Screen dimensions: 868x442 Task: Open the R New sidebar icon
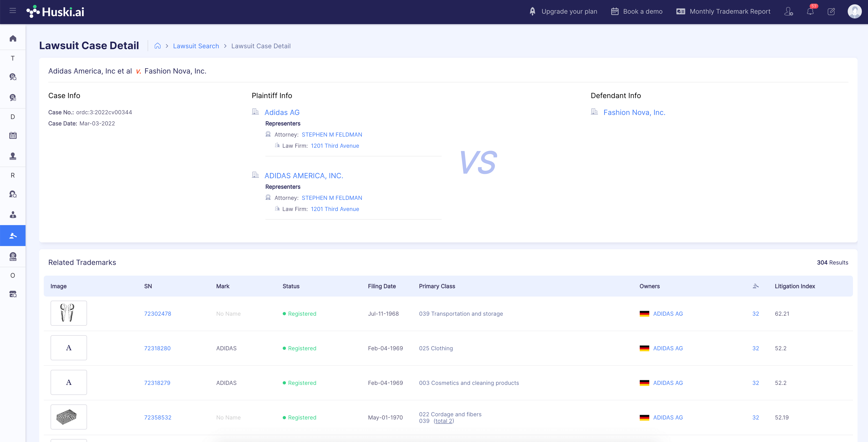point(13,257)
